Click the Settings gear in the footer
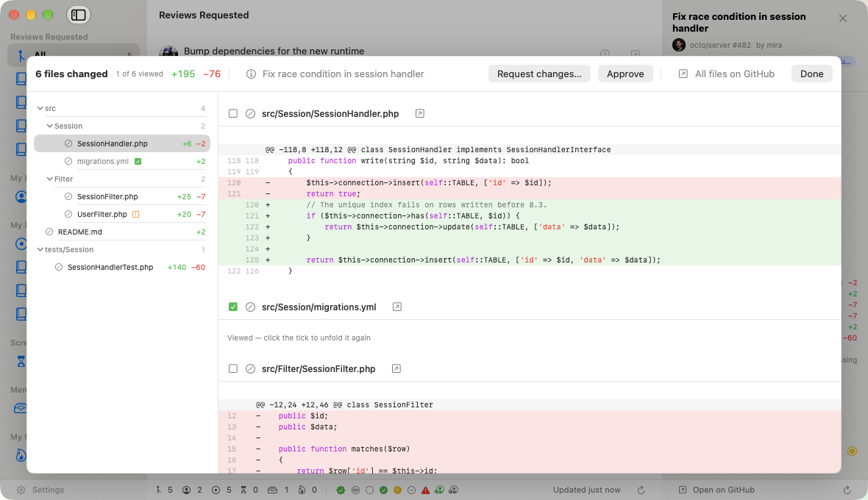 (x=21, y=490)
